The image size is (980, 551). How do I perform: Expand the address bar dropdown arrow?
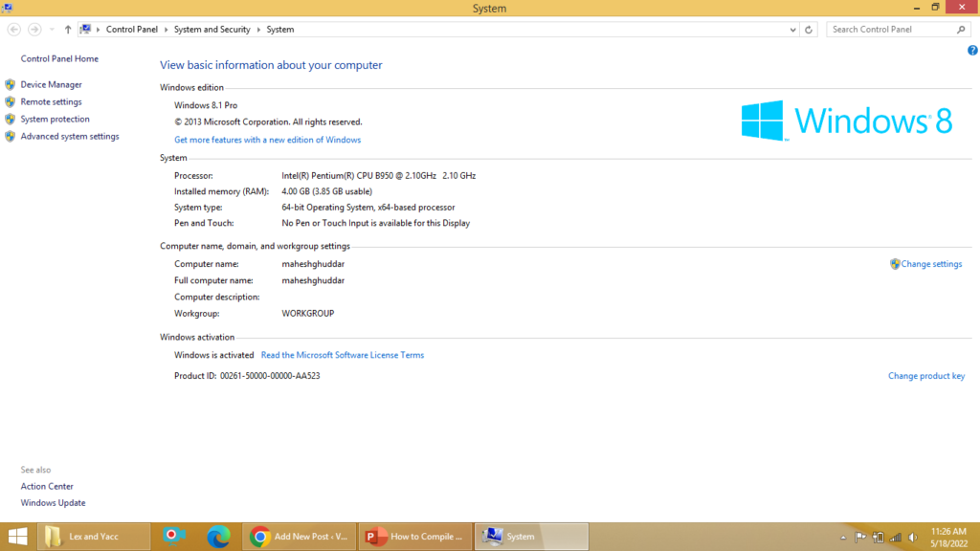coord(791,30)
